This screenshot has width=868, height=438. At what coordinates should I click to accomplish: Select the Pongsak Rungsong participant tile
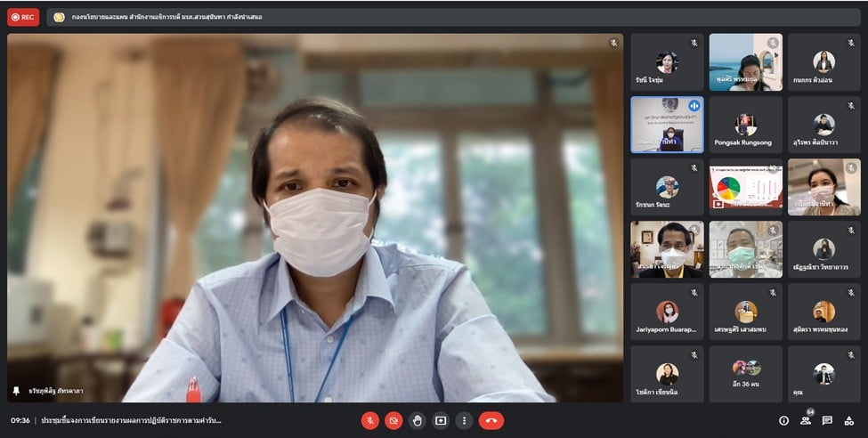(745, 125)
